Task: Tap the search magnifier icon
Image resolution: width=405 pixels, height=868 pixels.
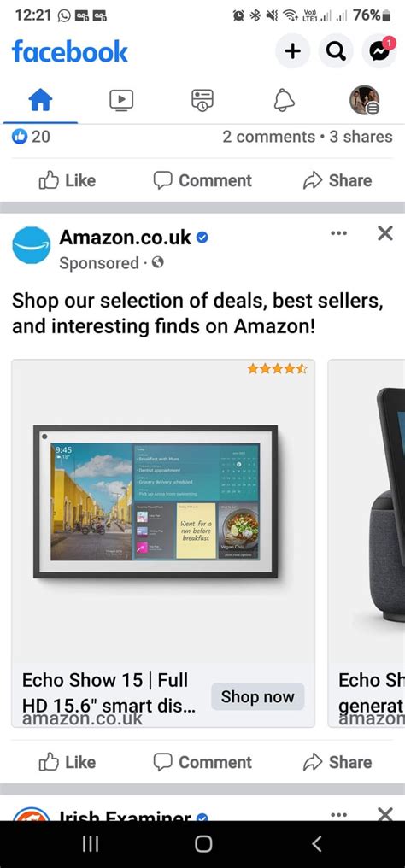Action: [x=336, y=51]
